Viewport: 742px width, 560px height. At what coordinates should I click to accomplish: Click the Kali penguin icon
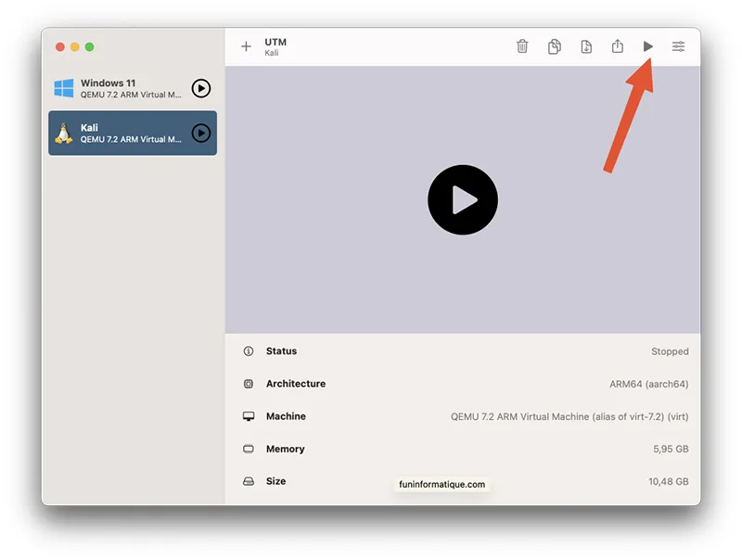pyautogui.click(x=63, y=134)
